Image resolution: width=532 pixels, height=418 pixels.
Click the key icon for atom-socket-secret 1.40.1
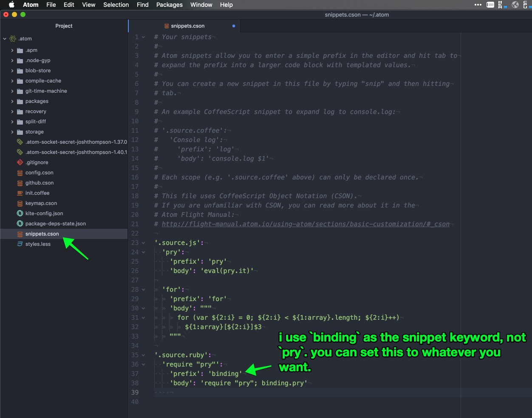point(20,152)
